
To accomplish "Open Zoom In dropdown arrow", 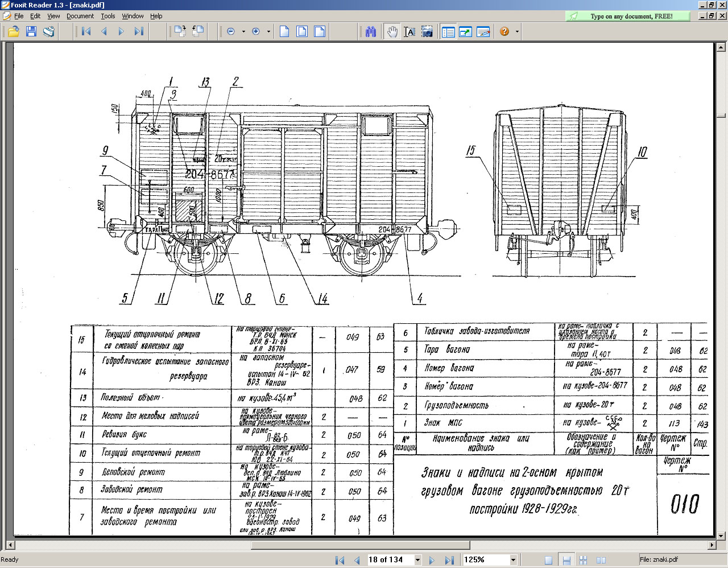I will coord(268,32).
